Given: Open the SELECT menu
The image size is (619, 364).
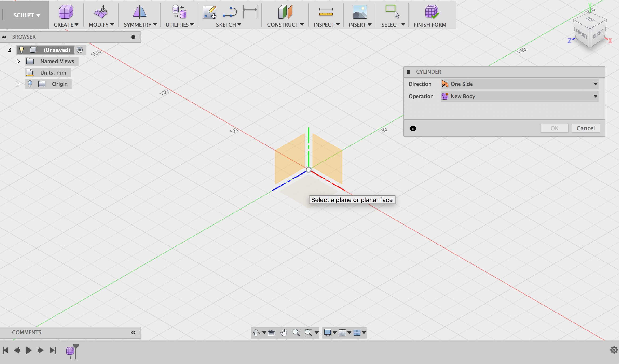Looking at the screenshot, I should point(393,25).
